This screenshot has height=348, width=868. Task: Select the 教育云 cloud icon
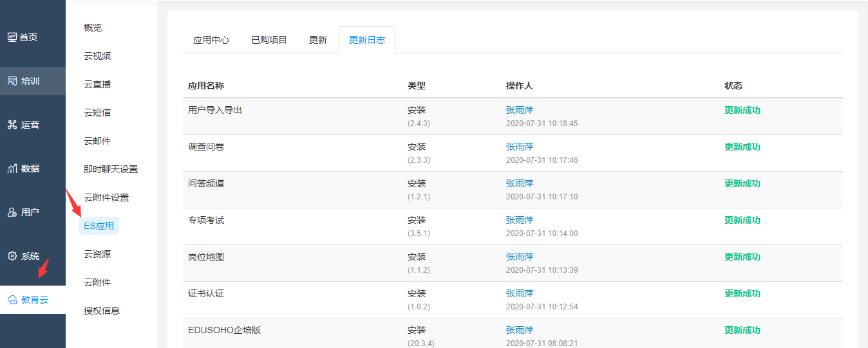pos(12,300)
